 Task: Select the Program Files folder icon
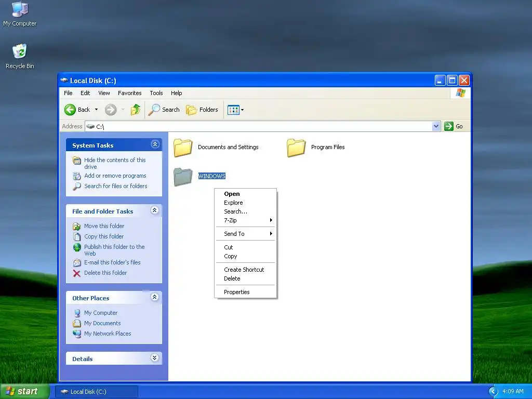(296, 148)
